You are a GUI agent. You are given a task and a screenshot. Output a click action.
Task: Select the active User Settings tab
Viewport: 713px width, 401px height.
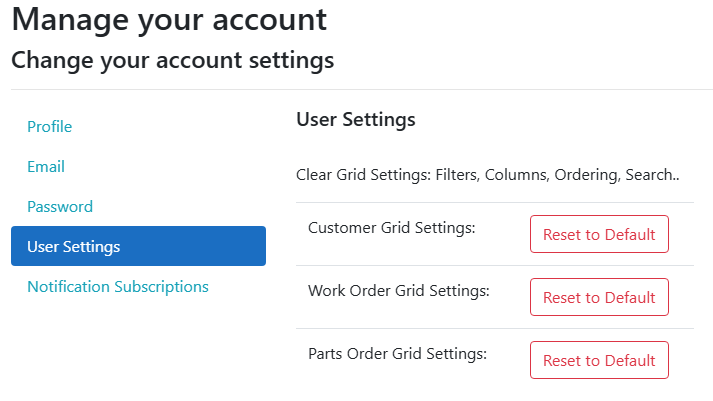138,246
